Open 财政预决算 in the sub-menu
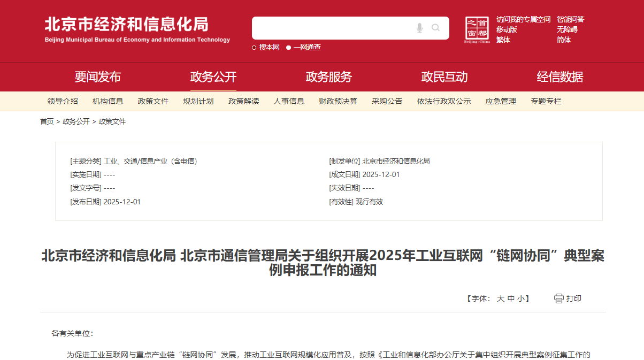Viewport: 644px width, 360px height. pyautogui.click(x=338, y=101)
